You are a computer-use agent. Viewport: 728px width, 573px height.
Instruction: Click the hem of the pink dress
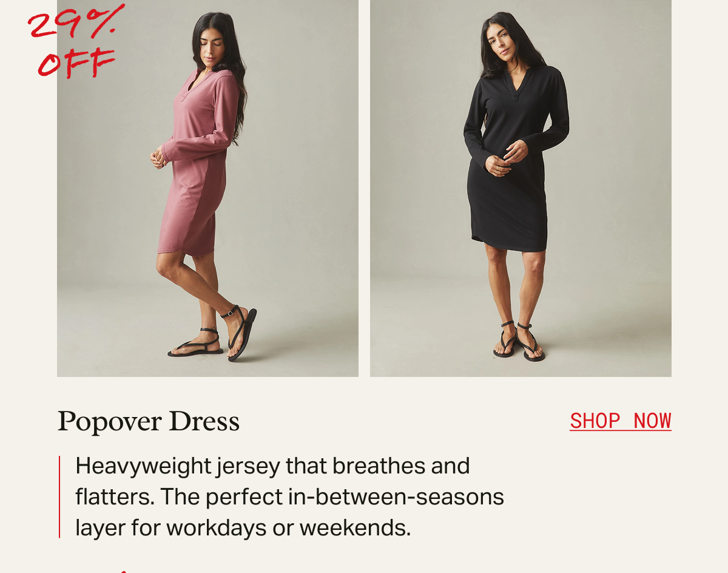click(x=186, y=249)
